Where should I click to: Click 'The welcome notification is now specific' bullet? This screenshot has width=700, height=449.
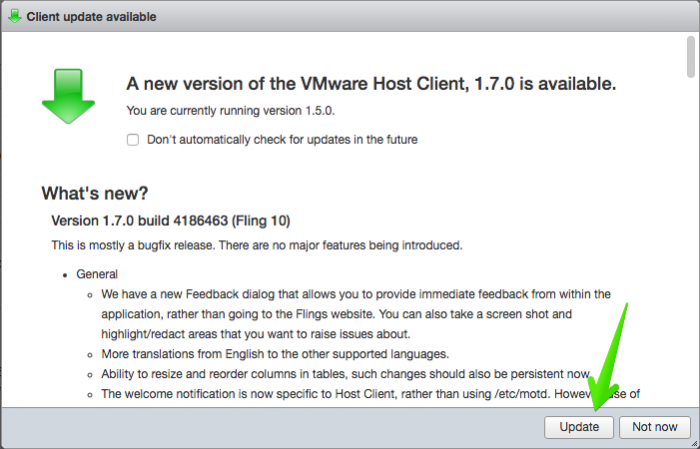pyautogui.click(x=371, y=394)
